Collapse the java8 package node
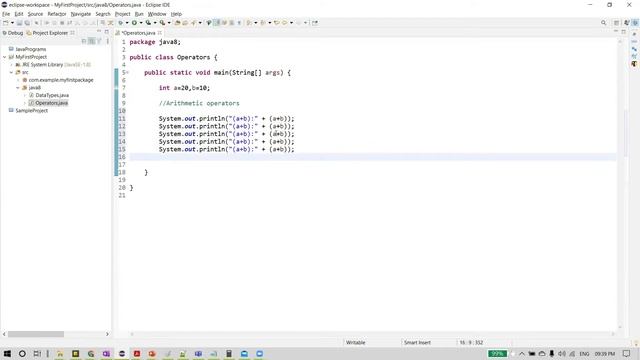Image resolution: width=640 pixels, height=360 pixels. 18,88
